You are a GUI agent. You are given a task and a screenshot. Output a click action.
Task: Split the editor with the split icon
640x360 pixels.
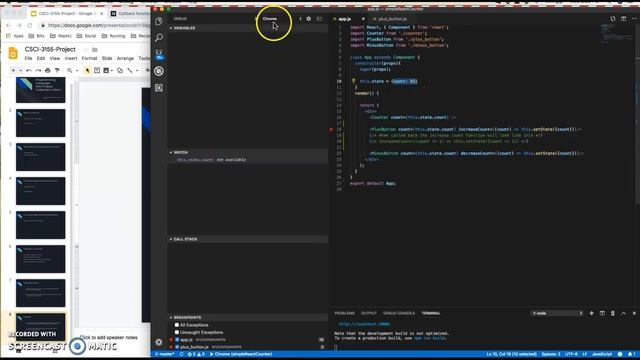point(623,19)
